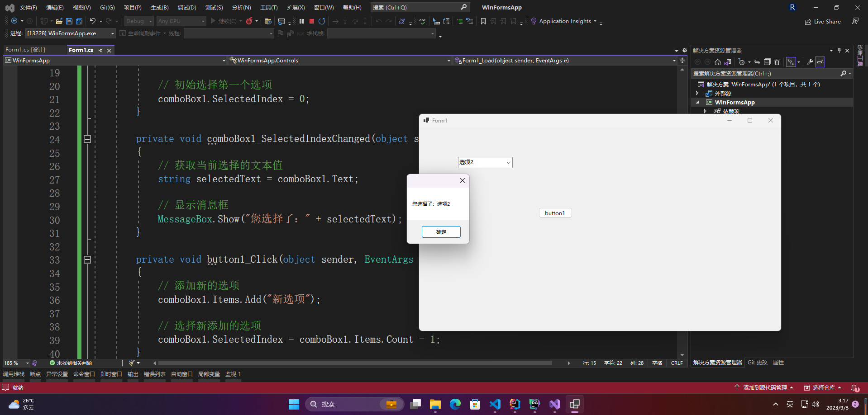Click the Solution Explorer Home icon
The height and width of the screenshot is (415, 868).
[718, 62]
